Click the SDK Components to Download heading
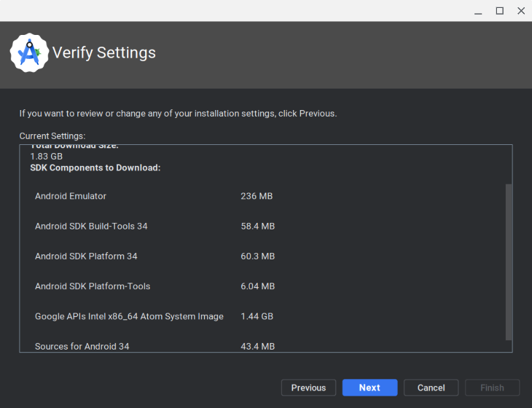 click(95, 168)
